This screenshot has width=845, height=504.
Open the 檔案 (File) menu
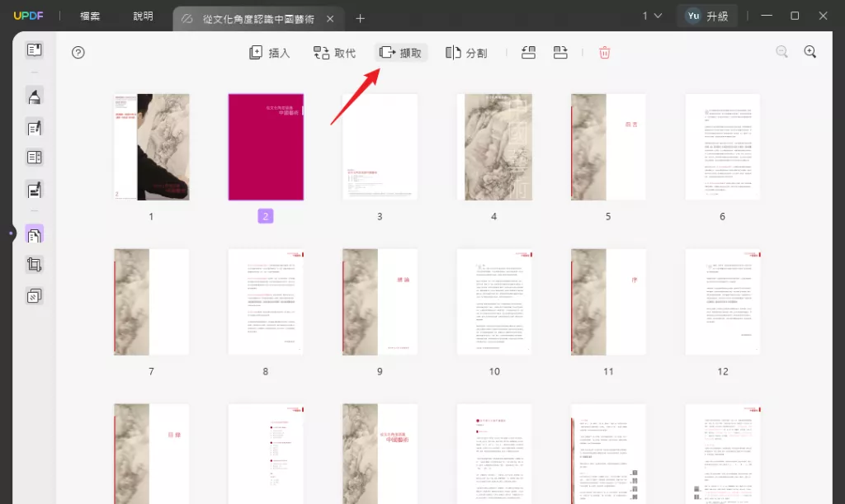pyautogui.click(x=90, y=16)
